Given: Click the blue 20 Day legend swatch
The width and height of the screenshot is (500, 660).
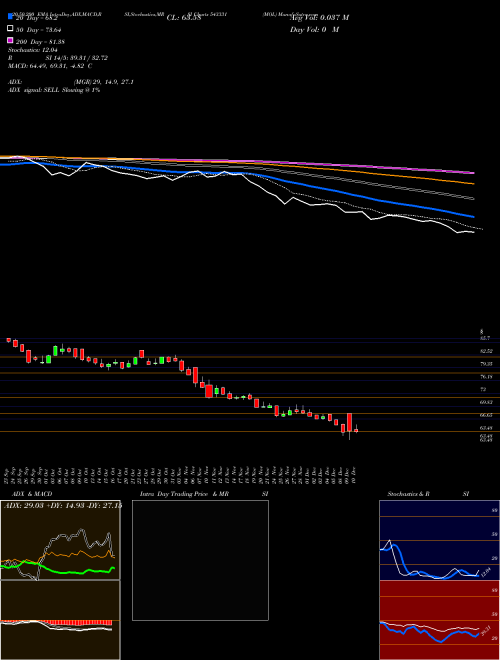Looking at the screenshot, I should pos(11,17).
